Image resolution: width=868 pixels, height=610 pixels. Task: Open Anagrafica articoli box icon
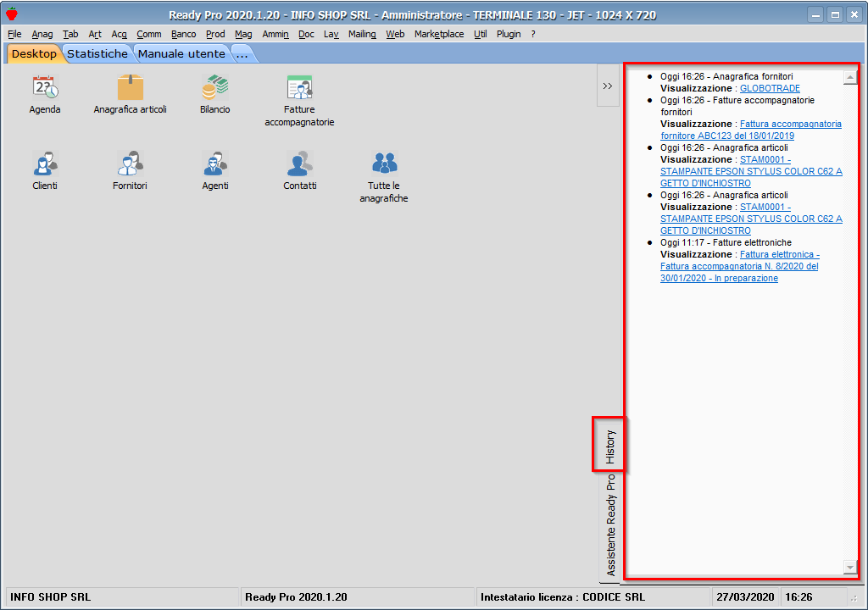click(130, 87)
